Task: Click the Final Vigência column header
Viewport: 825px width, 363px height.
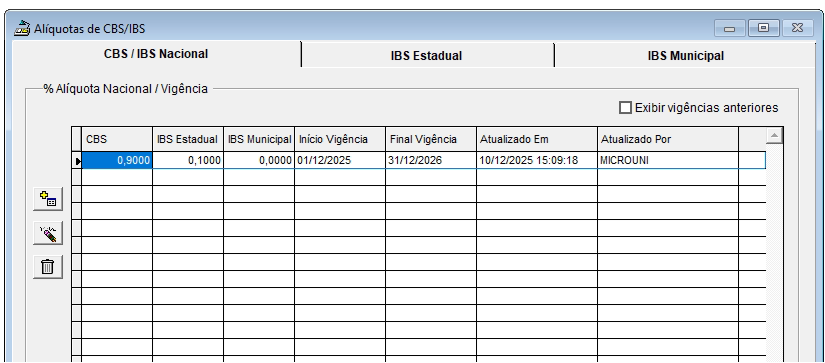Action: [x=431, y=139]
